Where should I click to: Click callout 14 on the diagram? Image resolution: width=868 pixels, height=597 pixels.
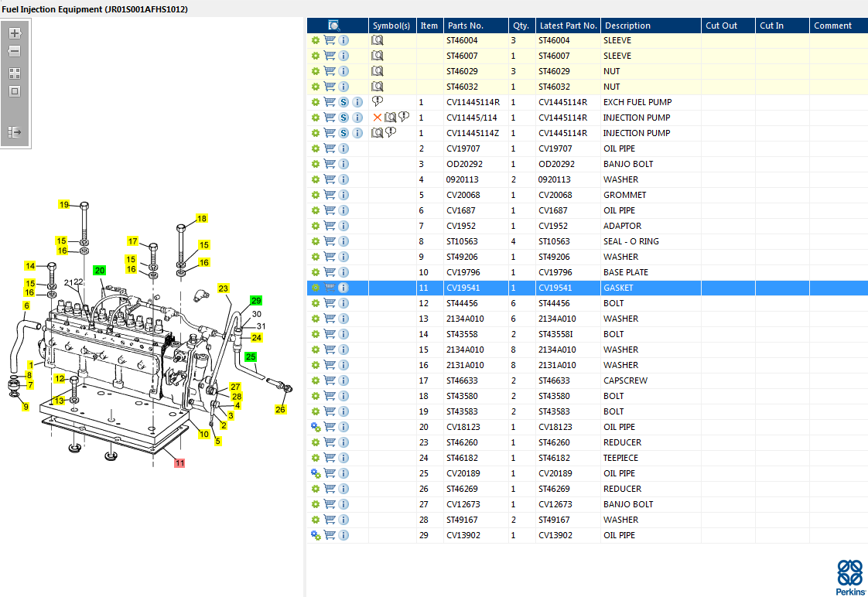[x=30, y=266]
